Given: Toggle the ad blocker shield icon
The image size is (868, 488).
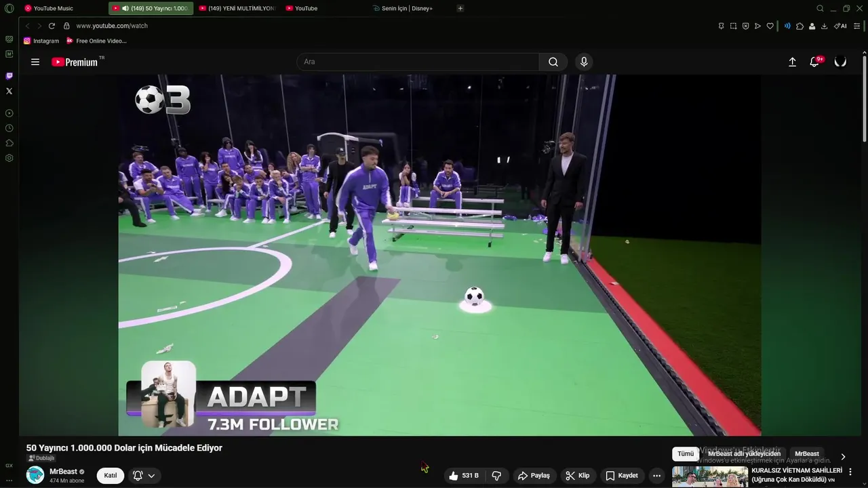Looking at the screenshot, I should pos(745,26).
